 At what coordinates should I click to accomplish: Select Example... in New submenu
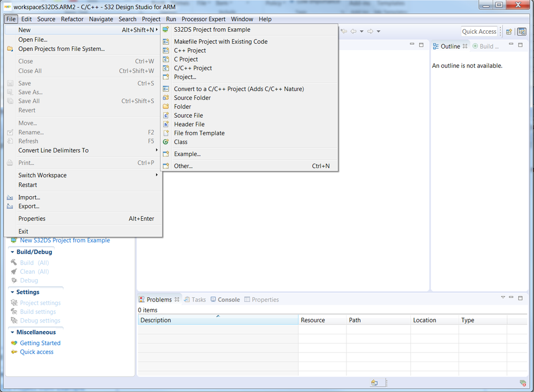click(250, 153)
